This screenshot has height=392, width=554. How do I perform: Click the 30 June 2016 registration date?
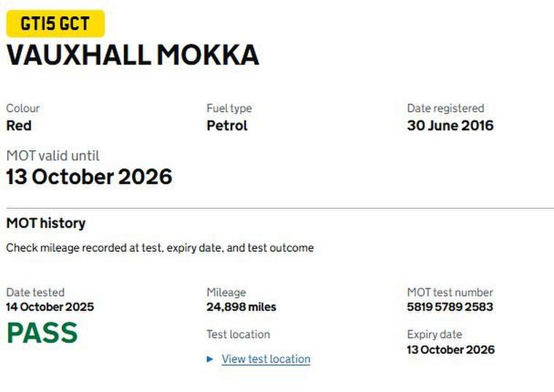click(450, 126)
